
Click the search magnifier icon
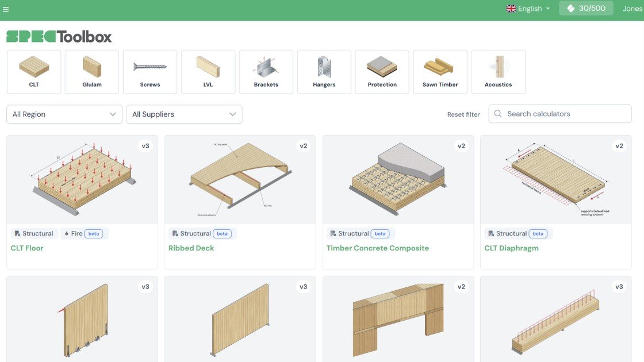pos(498,114)
